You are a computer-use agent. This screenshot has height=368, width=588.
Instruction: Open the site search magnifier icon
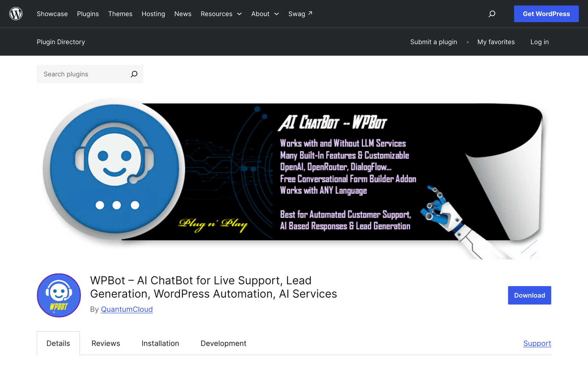[492, 14]
